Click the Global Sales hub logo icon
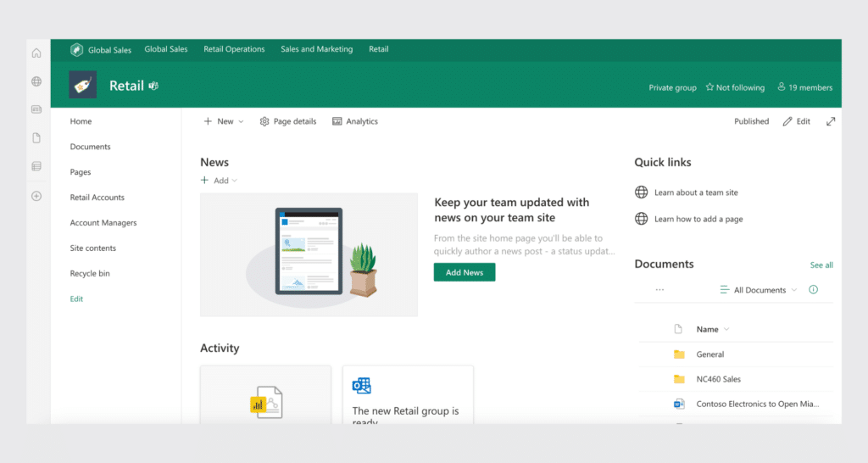 tap(76, 50)
